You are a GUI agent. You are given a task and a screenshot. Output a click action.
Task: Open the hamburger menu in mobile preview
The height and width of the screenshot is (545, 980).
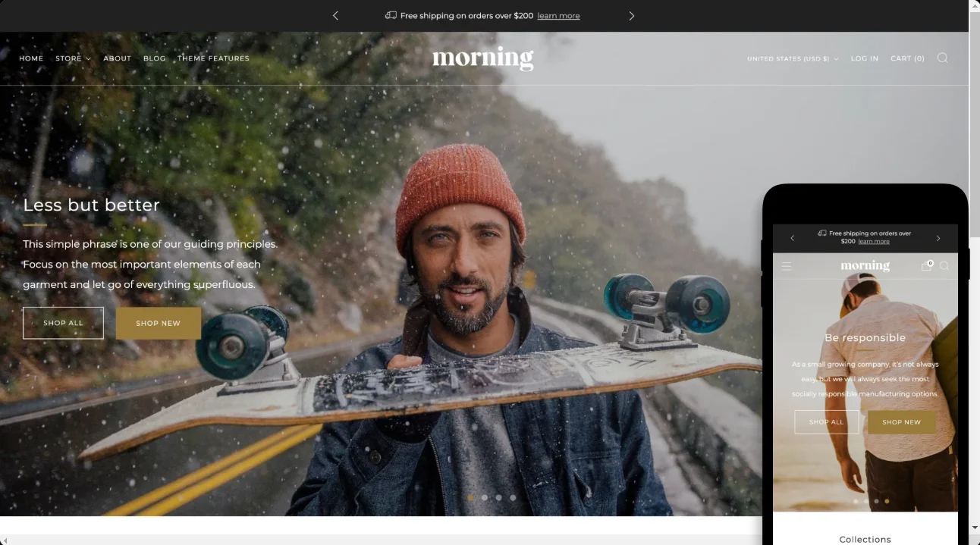(787, 266)
